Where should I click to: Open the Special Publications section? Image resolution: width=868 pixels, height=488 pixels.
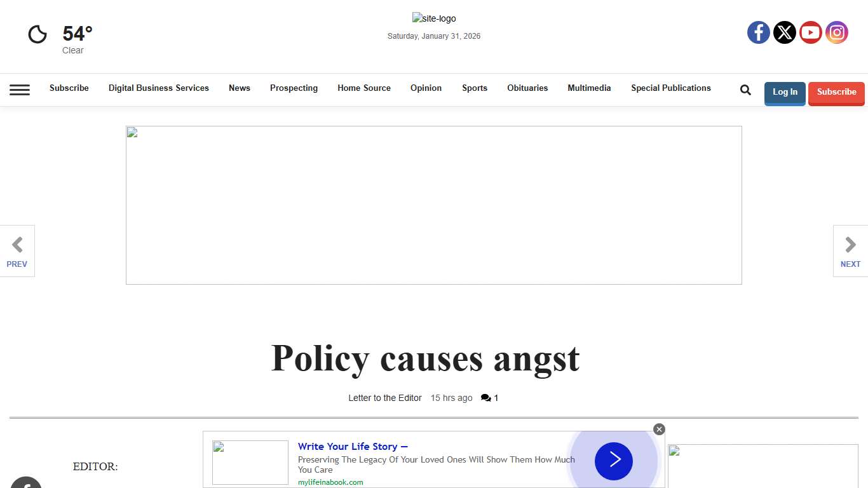tap(671, 88)
